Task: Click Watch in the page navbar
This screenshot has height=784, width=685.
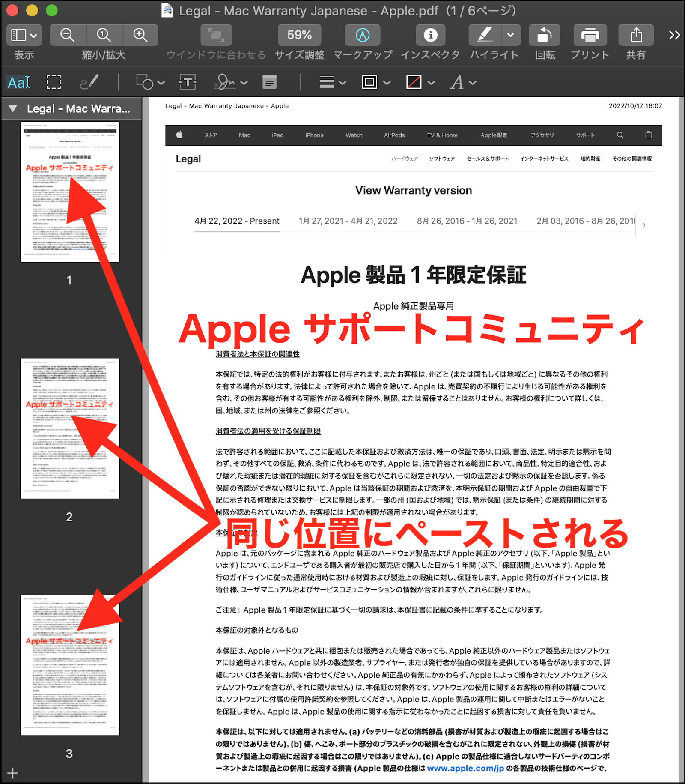Action: click(354, 135)
